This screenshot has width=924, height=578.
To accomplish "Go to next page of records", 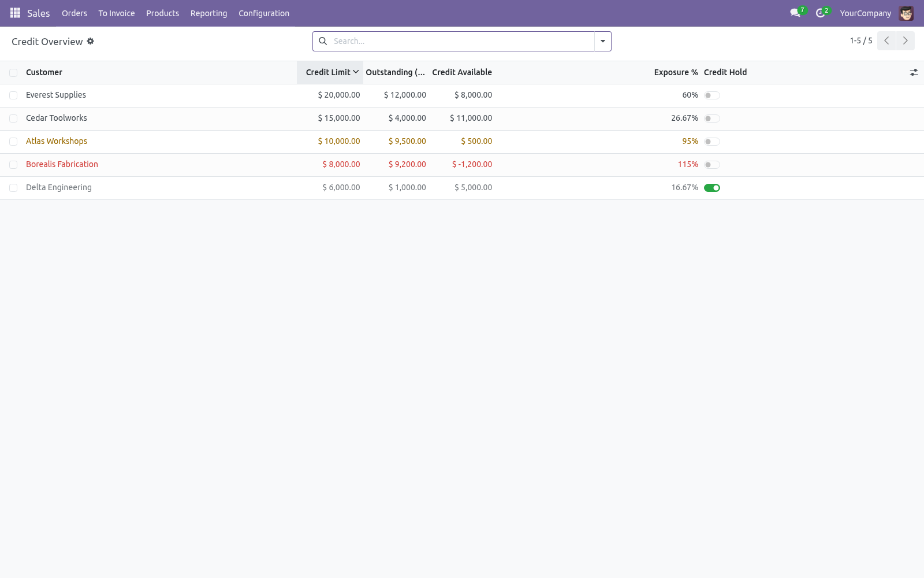I will [906, 40].
